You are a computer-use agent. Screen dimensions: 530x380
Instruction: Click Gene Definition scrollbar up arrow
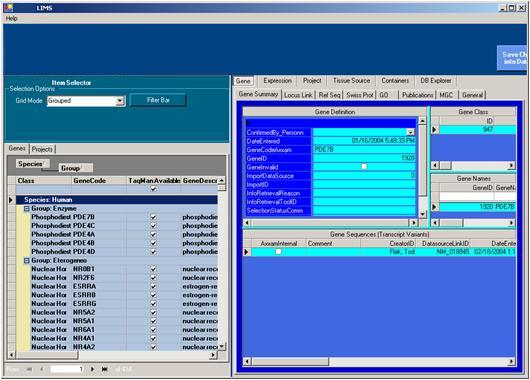point(423,120)
